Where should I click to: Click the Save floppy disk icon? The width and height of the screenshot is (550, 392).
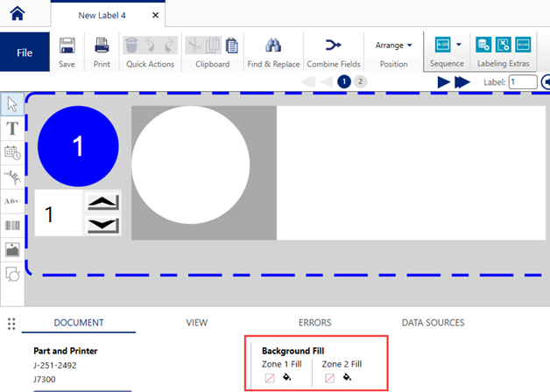click(67, 45)
